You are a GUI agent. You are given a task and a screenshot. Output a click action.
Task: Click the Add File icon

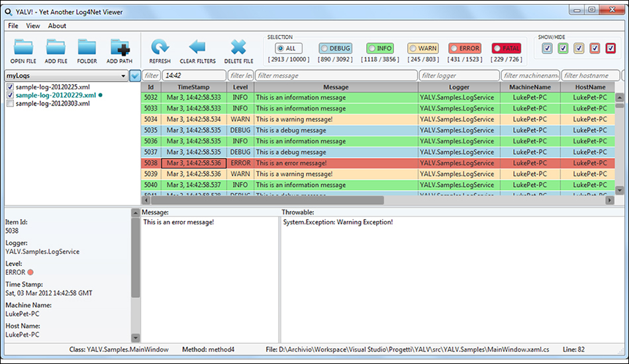[x=56, y=47]
